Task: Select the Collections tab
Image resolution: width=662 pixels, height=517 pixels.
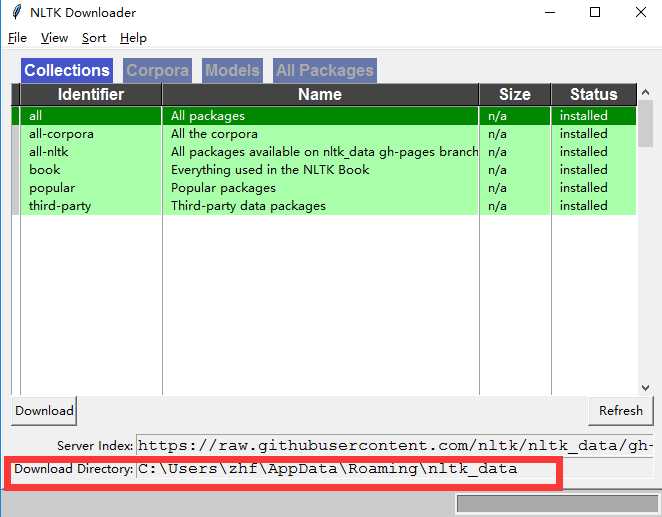Action: tap(67, 70)
